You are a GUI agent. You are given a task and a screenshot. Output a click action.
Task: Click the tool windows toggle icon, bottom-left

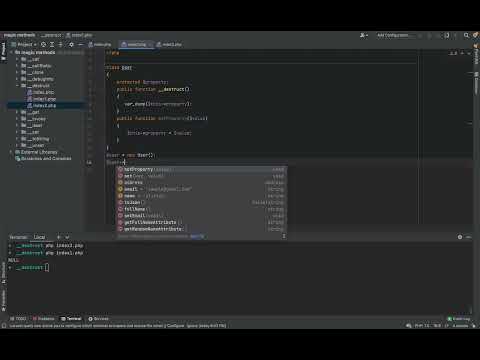(4, 326)
